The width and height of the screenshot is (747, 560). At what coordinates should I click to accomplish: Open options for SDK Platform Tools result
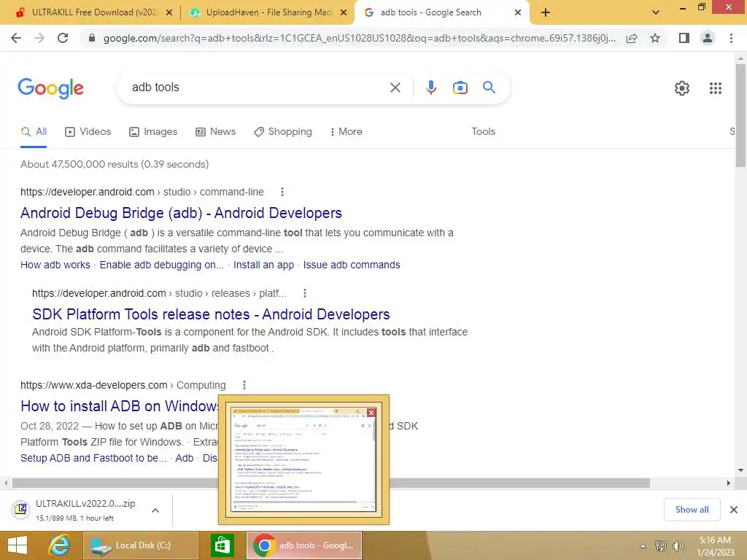(305, 293)
